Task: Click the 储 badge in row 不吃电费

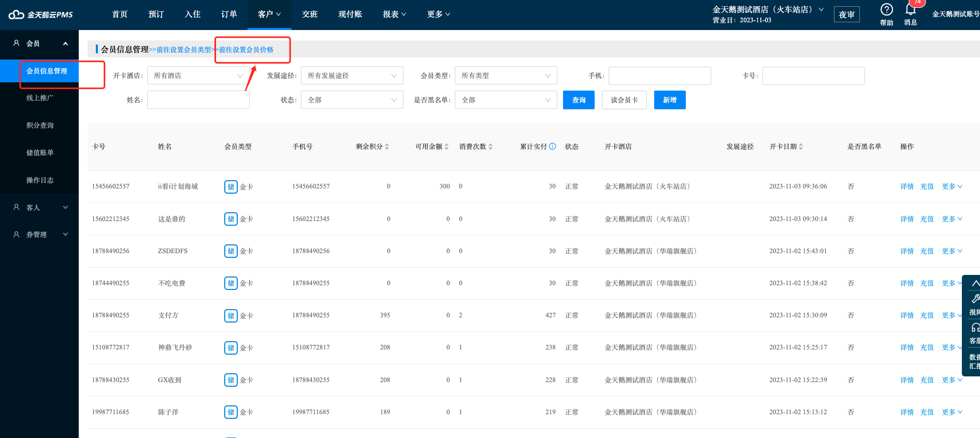Action: tap(231, 283)
